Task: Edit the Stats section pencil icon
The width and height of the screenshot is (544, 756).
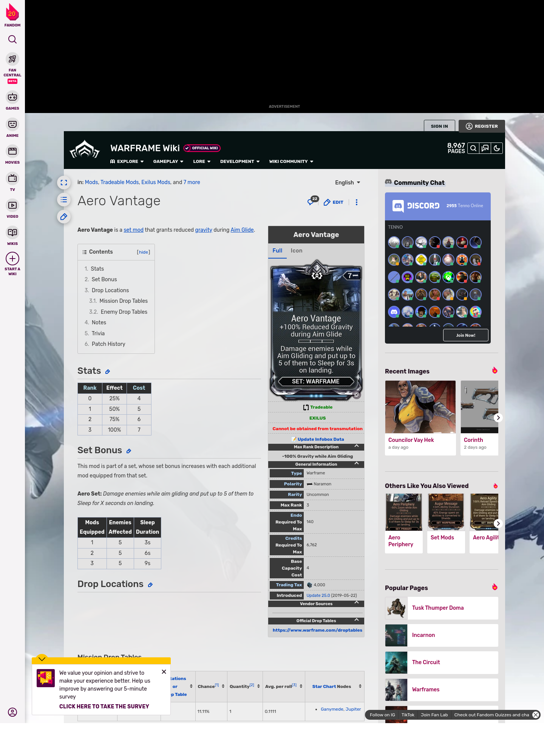Action: pos(108,372)
